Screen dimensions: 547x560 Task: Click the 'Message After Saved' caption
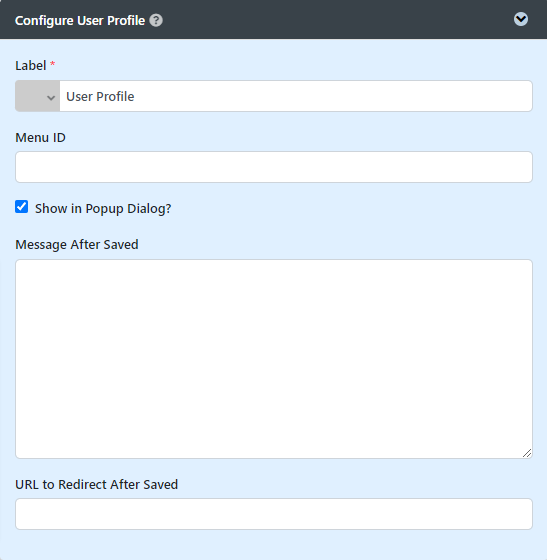click(77, 245)
